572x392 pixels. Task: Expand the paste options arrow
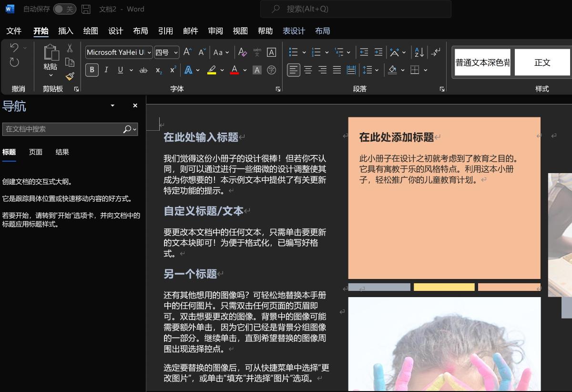[x=51, y=75]
